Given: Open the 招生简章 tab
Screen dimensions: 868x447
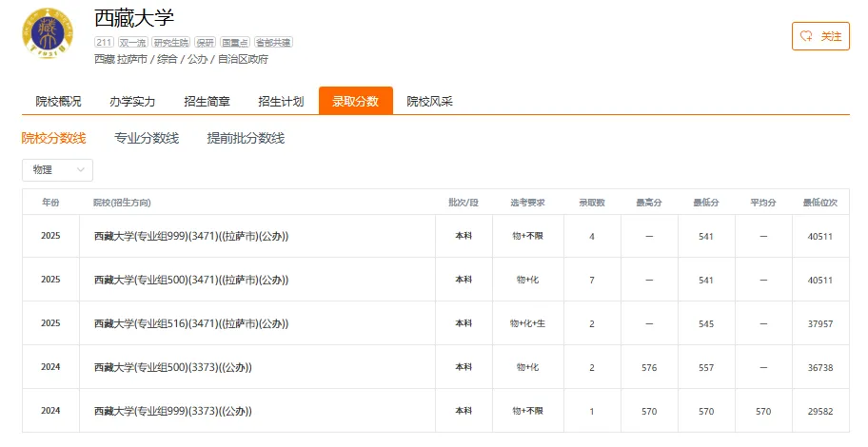Looking at the screenshot, I should pos(207,101).
